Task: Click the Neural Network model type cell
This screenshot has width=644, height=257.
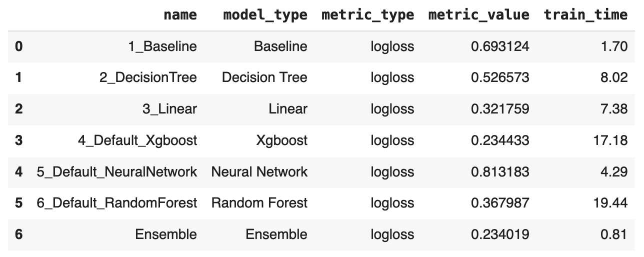Action: click(259, 171)
